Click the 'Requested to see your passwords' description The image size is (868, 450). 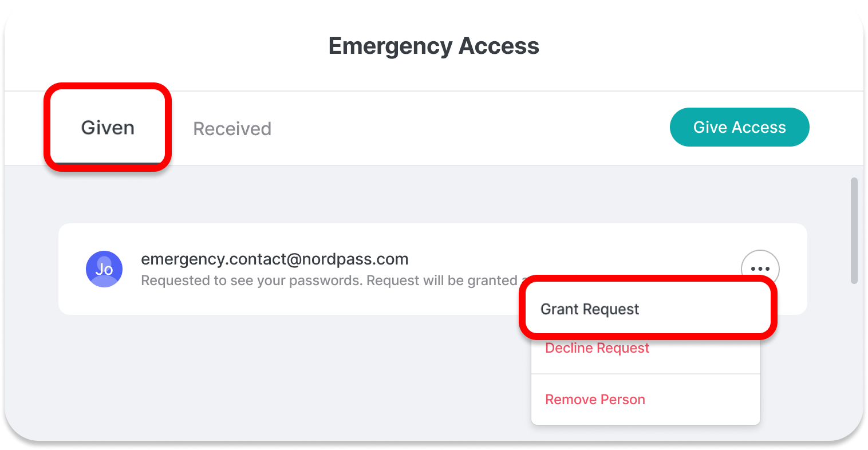coord(329,281)
